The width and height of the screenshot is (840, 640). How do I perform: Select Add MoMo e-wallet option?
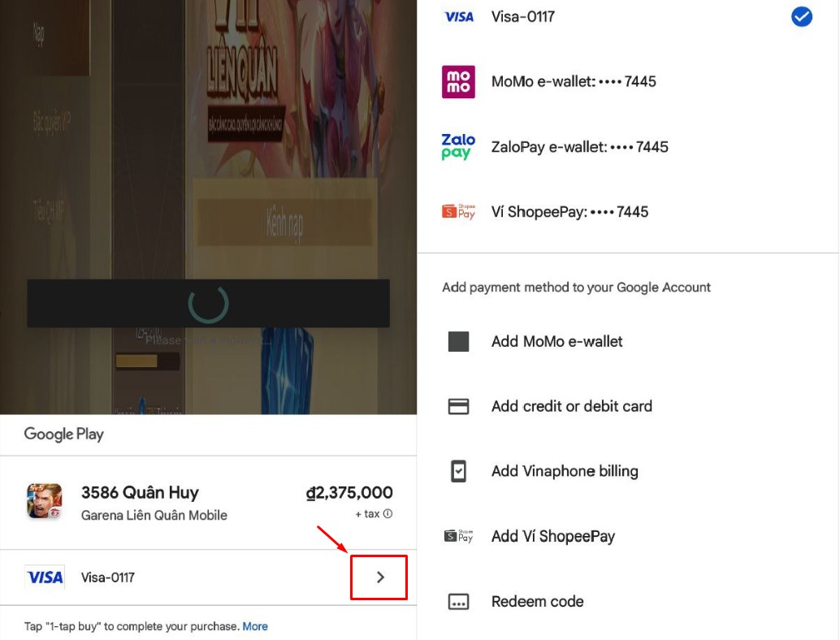pos(556,342)
